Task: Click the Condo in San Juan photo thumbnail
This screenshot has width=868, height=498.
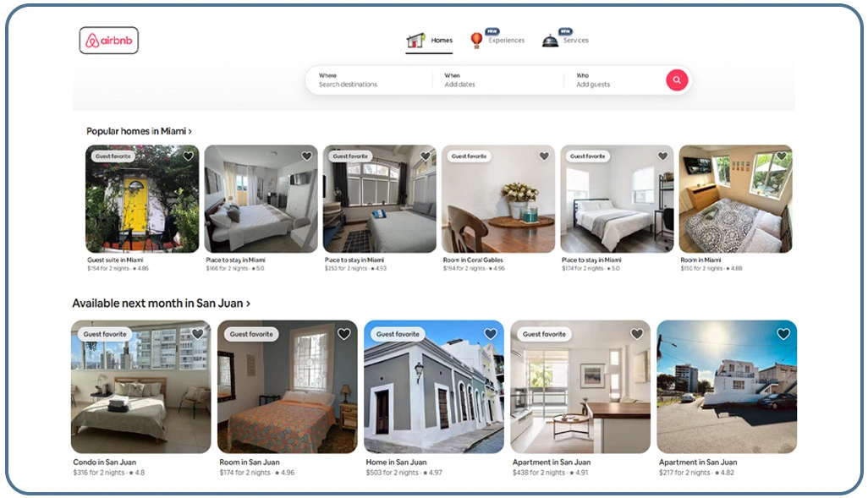Action: pos(140,386)
